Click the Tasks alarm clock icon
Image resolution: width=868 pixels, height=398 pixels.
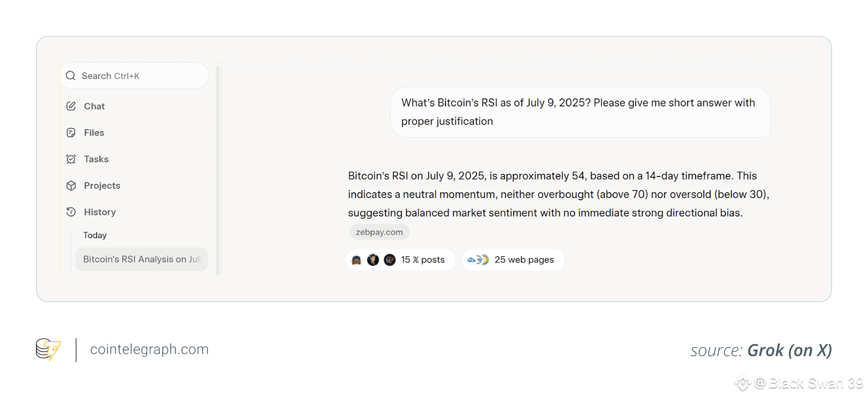click(x=71, y=159)
